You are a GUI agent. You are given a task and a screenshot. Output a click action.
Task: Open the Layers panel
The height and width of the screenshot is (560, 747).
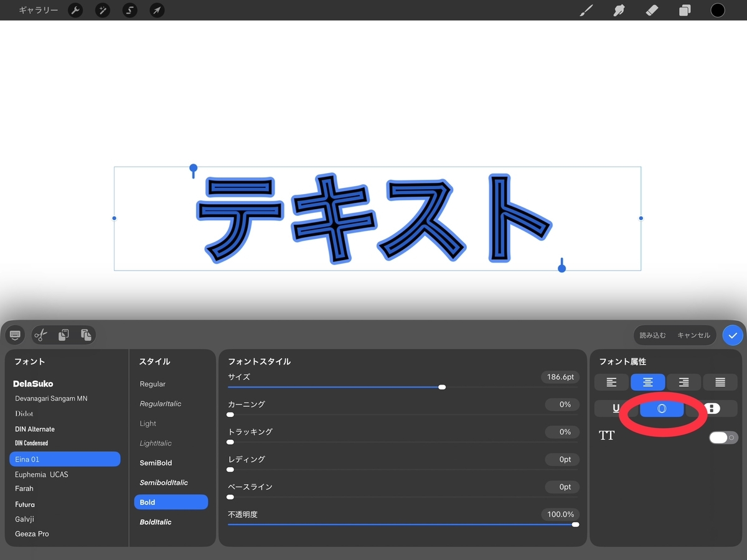[685, 11]
